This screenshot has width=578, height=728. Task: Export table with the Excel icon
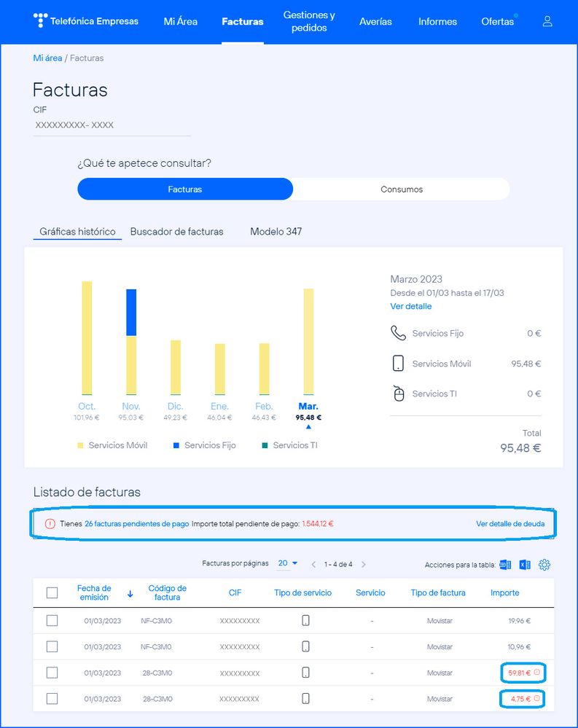pos(525,565)
